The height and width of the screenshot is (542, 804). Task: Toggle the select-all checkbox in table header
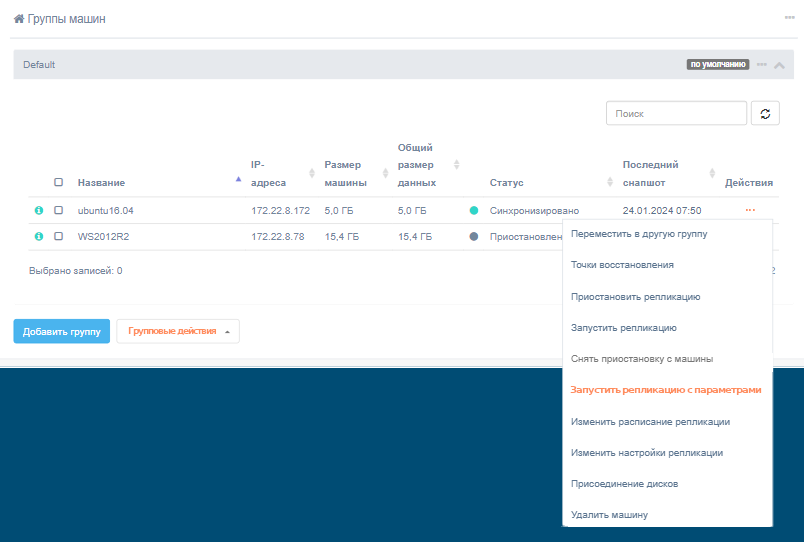(58, 183)
